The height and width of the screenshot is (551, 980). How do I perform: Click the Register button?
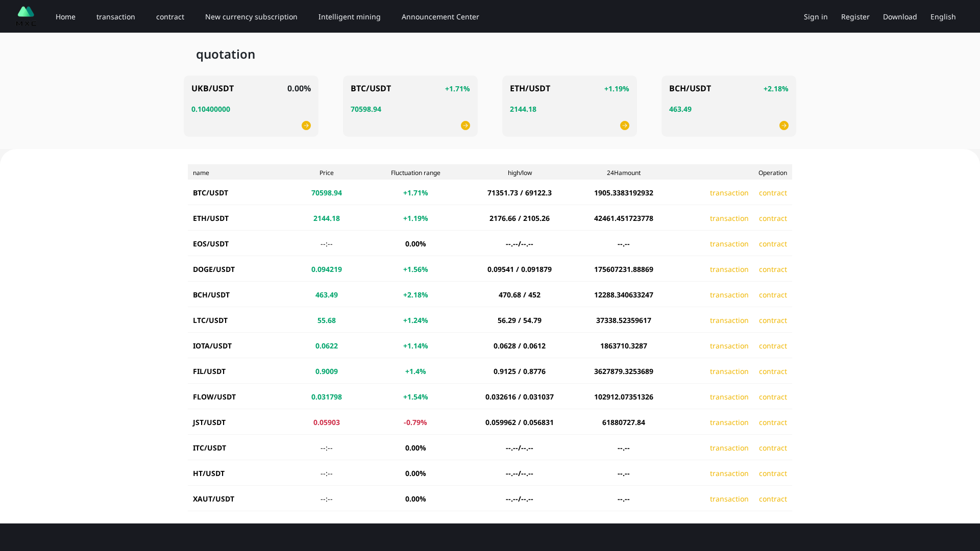click(855, 16)
